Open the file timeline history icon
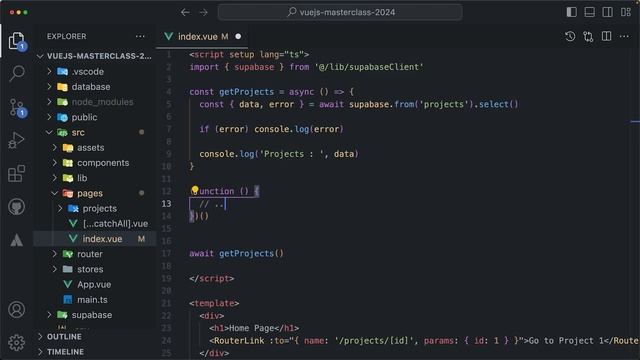This screenshot has height=360, width=640. point(570,36)
